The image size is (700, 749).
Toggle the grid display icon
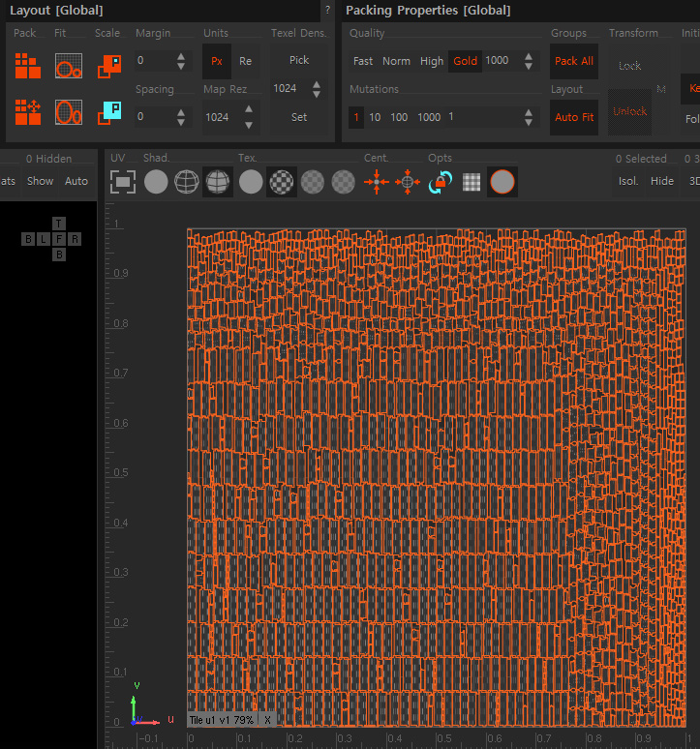coord(472,182)
